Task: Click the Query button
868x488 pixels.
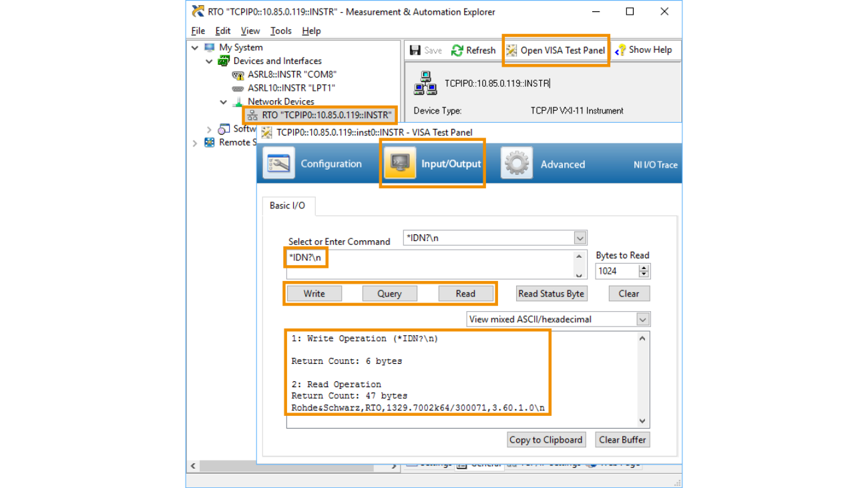Action: tap(389, 293)
